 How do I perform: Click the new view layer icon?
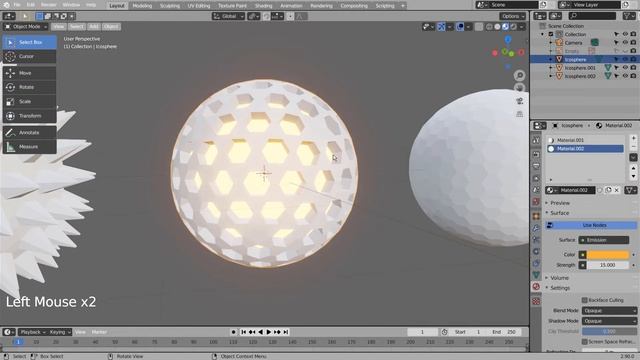click(626, 5)
